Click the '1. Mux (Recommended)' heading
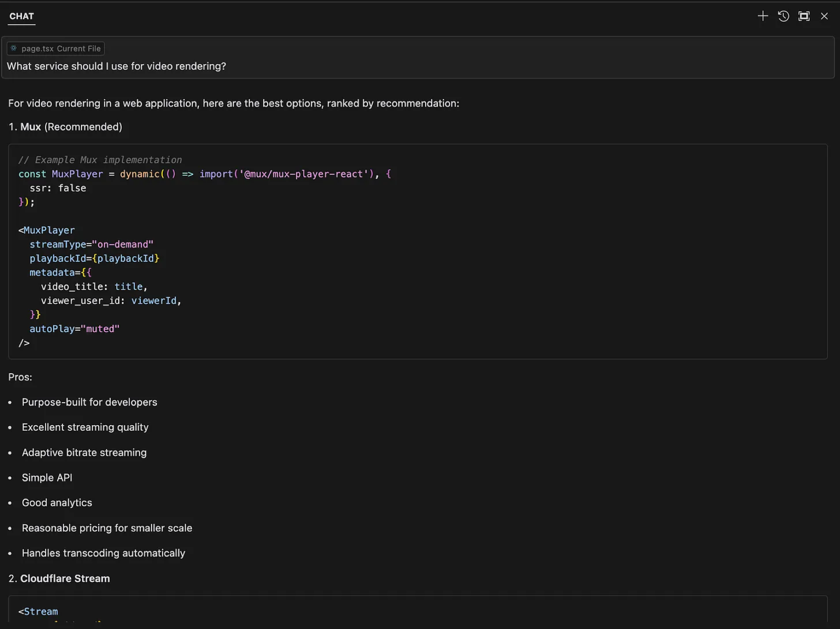The image size is (840, 629). pyautogui.click(x=65, y=127)
